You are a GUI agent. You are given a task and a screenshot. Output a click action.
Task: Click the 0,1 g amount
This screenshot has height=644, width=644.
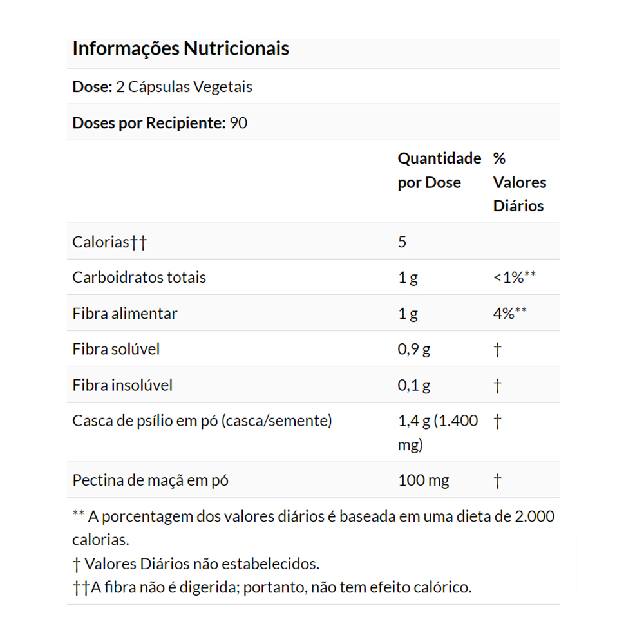[414, 385]
